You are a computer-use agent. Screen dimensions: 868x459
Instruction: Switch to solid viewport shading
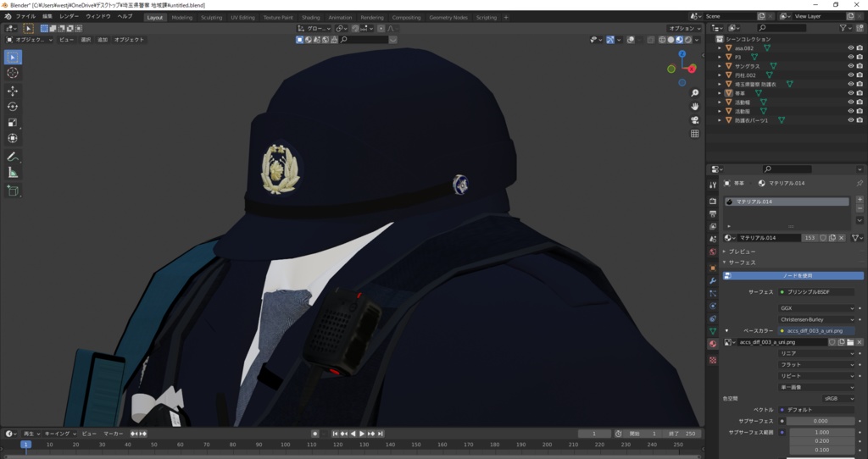pos(671,40)
